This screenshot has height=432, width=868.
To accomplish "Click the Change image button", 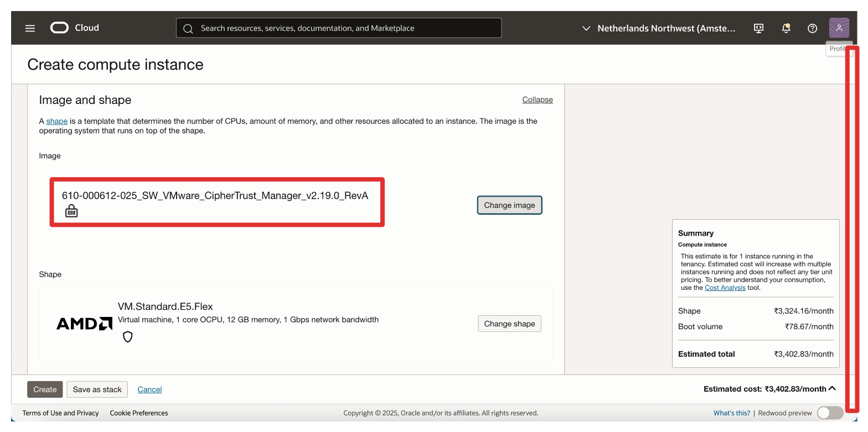I will (509, 205).
